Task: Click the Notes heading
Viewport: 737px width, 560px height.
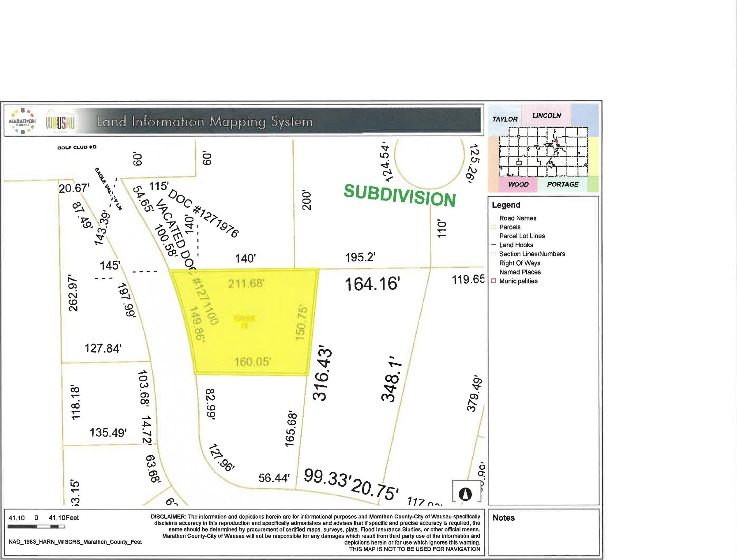Action: coord(503,518)
